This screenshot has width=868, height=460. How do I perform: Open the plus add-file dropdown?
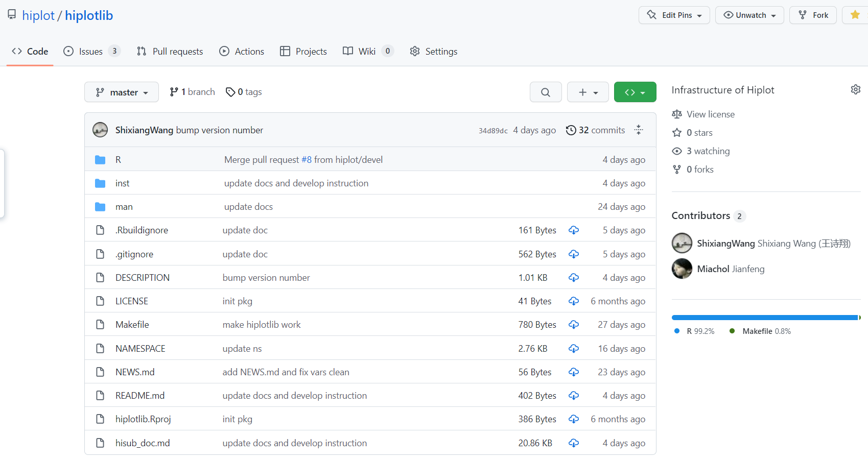tap(588, 92)
